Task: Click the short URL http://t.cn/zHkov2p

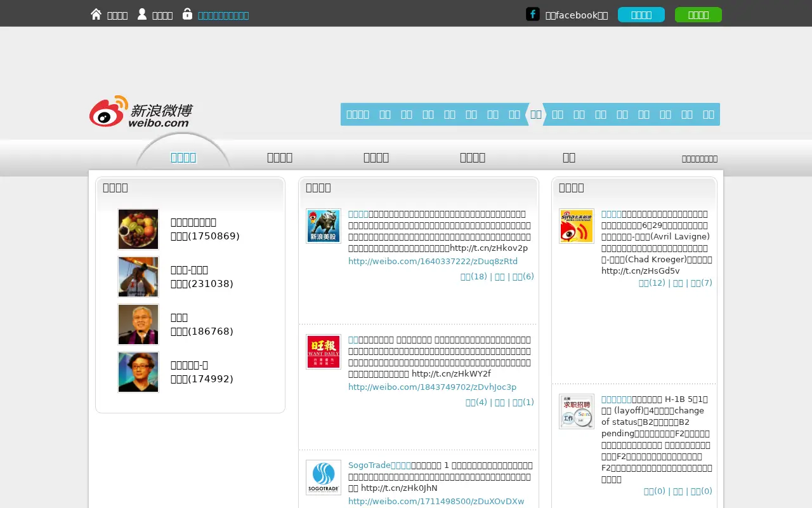Action: tap(488, 248)
